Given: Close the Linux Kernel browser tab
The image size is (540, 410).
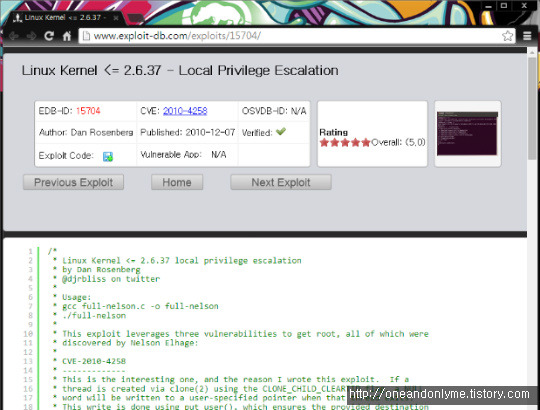Looking at the screenshot, I should pos(116,18).
